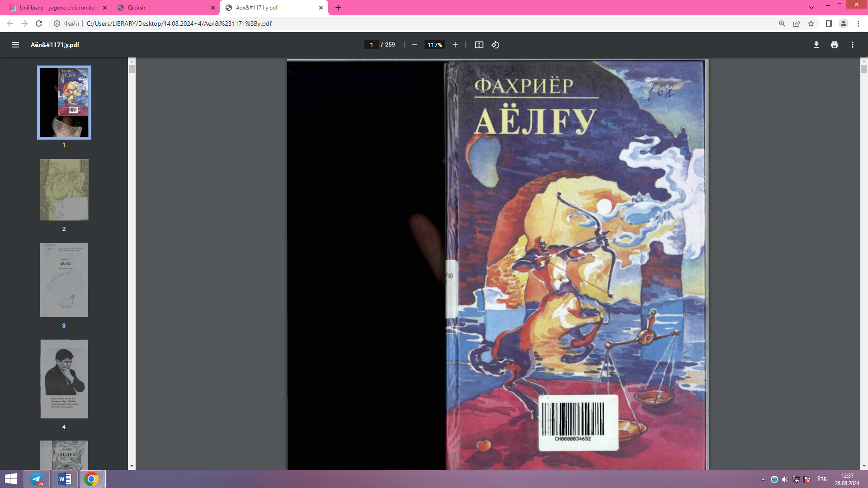Zoom out with the minus button
The height and width of the screenshot is (488, 868).
pos(415,45)
